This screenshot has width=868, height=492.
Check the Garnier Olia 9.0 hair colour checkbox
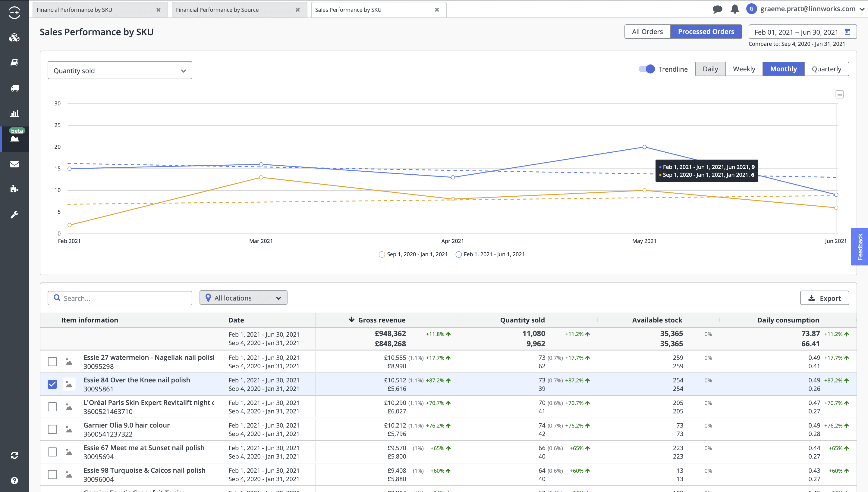pyautogui.click(x=52, y=429)
